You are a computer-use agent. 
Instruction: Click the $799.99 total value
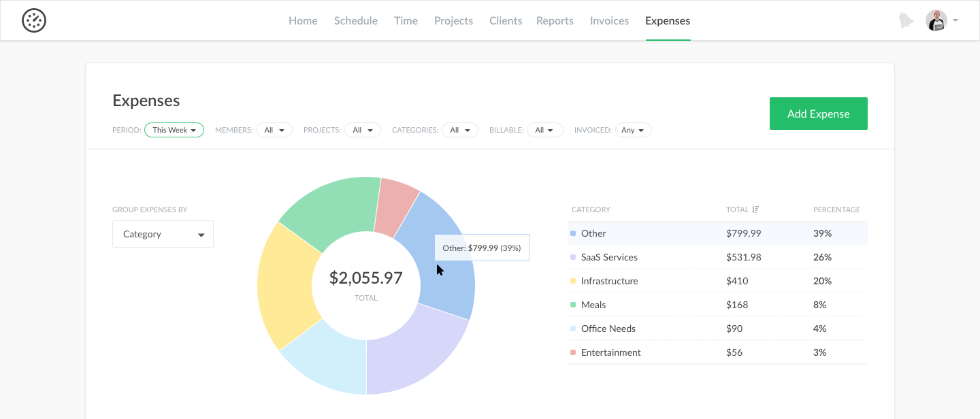(x=744, y=233)
